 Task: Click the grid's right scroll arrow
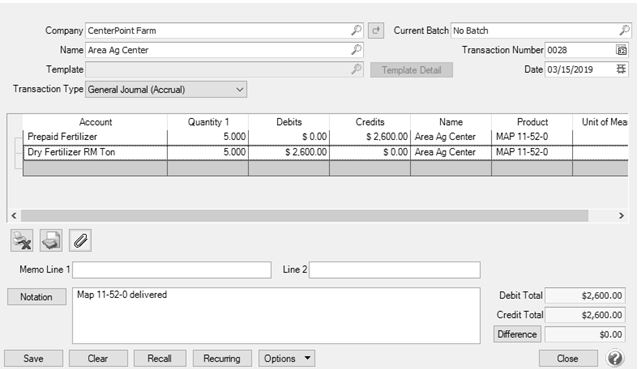click(x=621, y=216)
